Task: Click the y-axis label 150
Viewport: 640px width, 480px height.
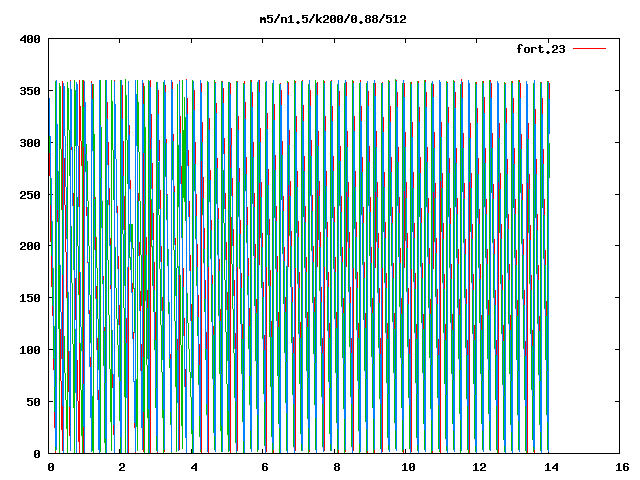Action: [30, 298]
